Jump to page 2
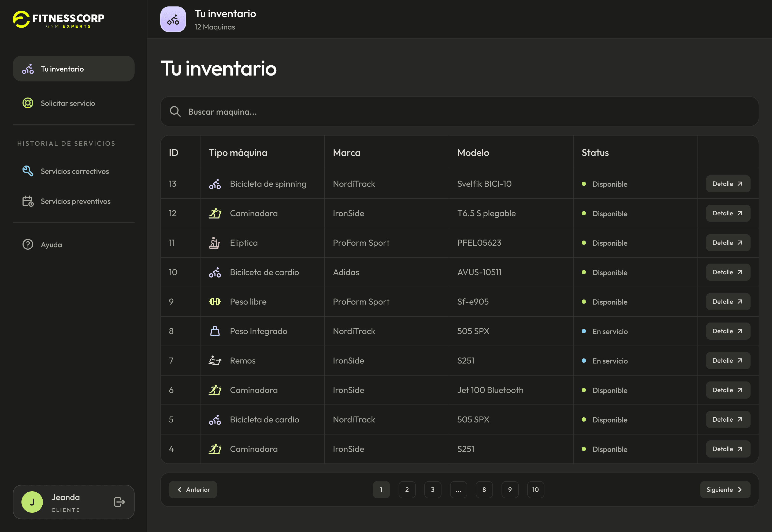 pyautogui.click(x=407, y=490)
